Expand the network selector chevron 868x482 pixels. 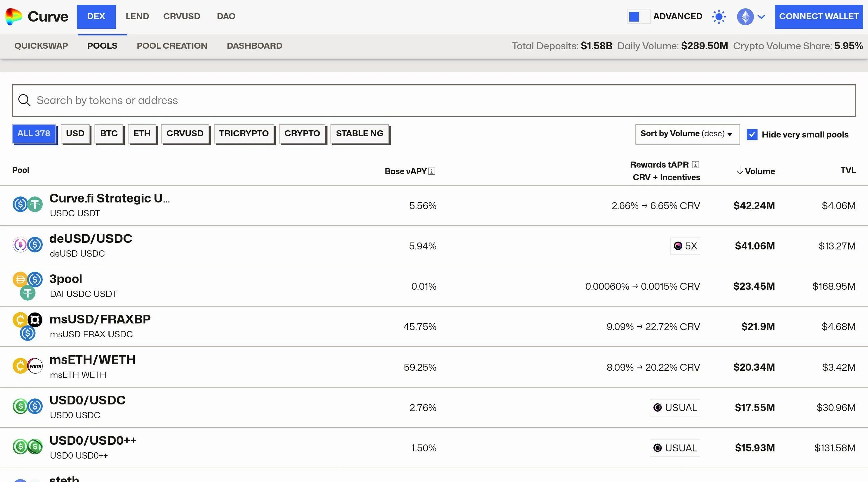[761, 16]
